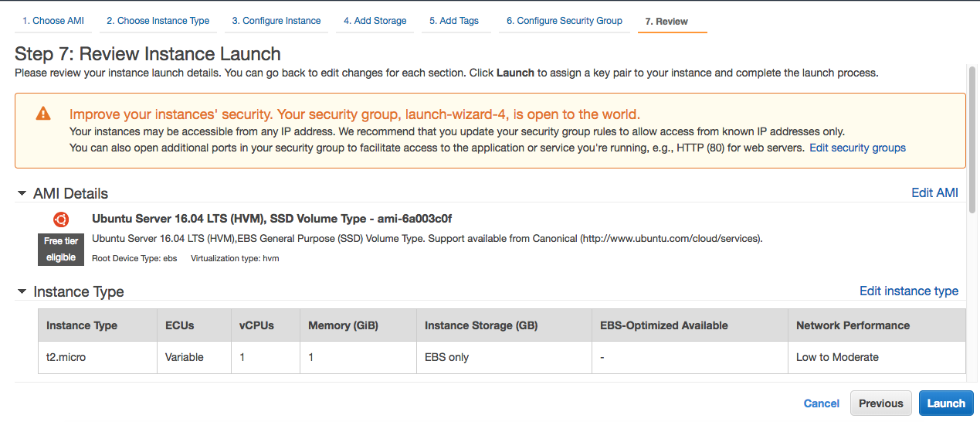Click the Free tier eligible badge
Viewport: 980px width, 422px height.
click(x=61, y=249)
